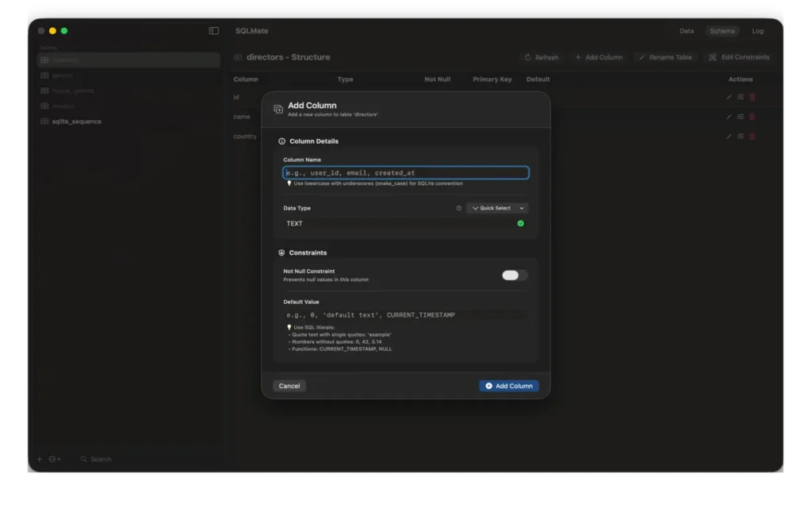Screen dimensions: 812x508
Task: Focus the Column Name text field
Action: [406, 173]
